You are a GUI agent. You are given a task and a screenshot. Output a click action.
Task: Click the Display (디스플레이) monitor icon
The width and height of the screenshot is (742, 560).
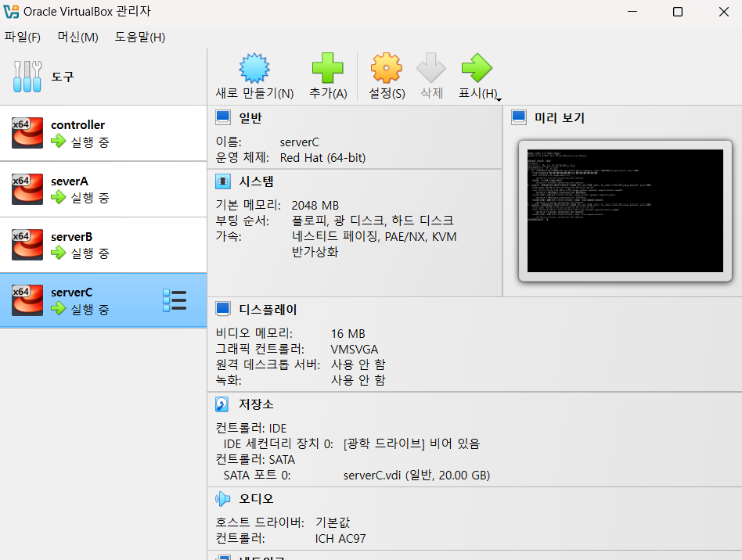point(223,309)
